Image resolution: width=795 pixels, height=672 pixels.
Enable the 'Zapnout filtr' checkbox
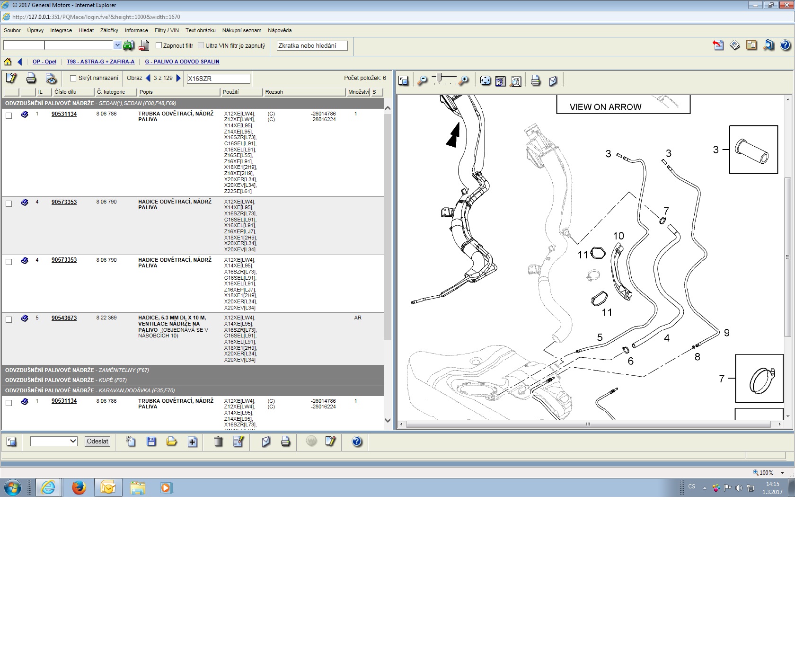click(x=159, y=45)
